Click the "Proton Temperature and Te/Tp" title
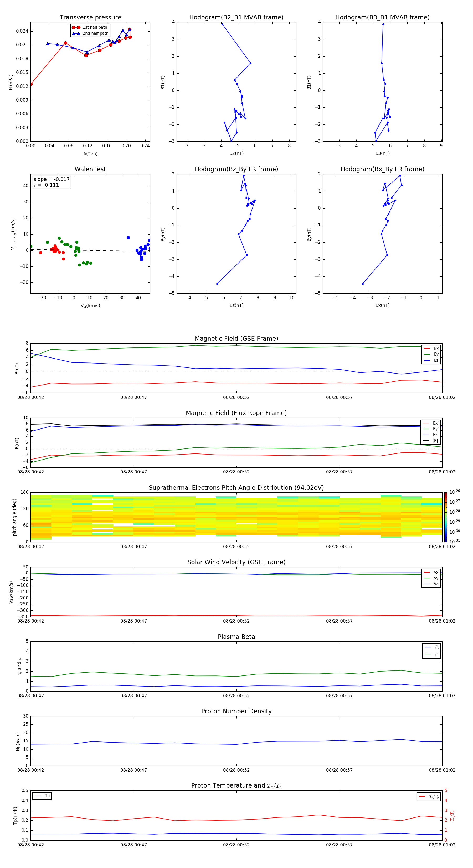The height and width of the screenshot is (868, 473). 236,786
